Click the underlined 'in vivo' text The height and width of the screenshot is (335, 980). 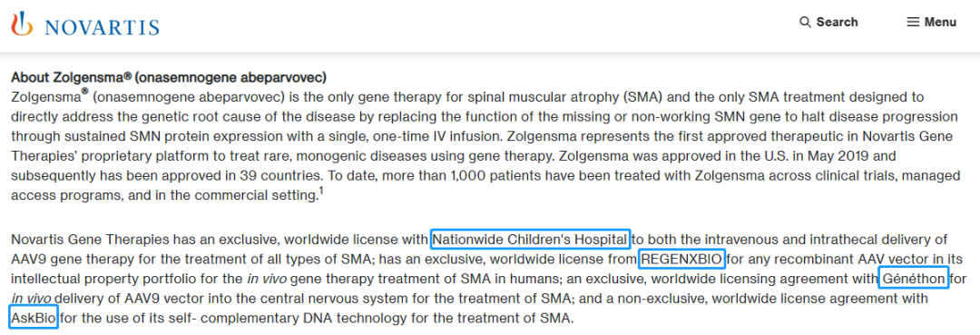33,299
